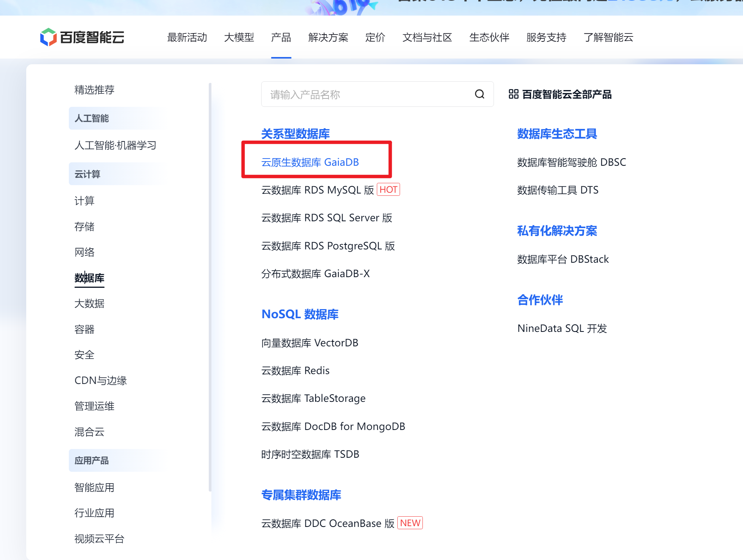
Task: Open the 生态伙伴 menu
Action: point(489,37)
